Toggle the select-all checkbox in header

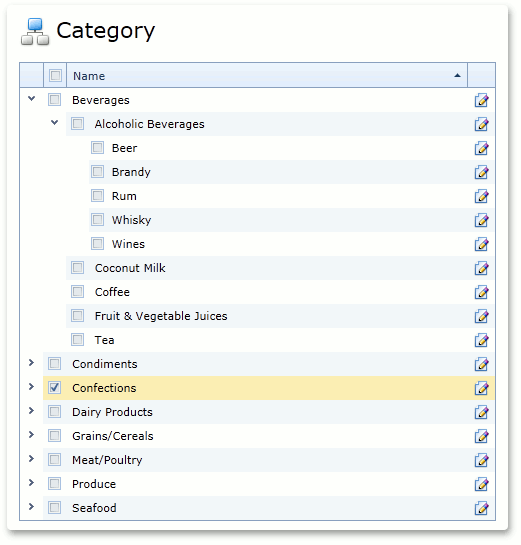55,75
